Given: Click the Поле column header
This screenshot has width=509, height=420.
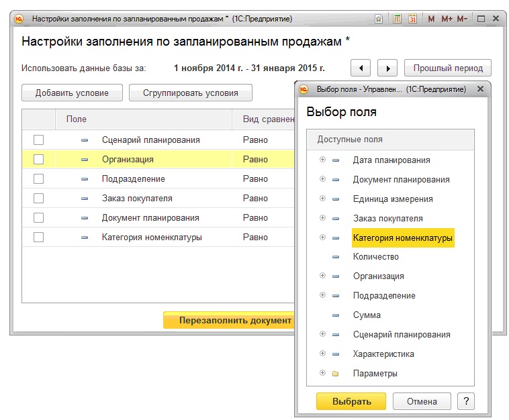Looking at the screenshot, I should tap(144, 119).
